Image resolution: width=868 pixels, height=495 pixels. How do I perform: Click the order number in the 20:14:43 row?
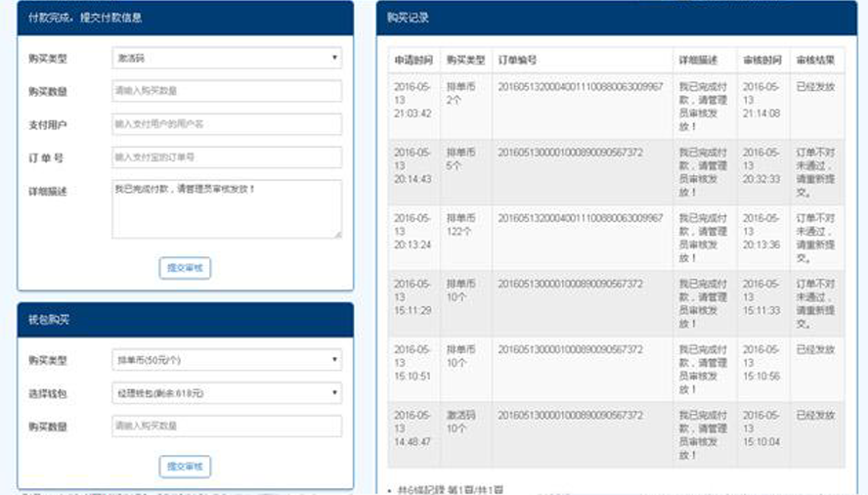pos(570,153)
